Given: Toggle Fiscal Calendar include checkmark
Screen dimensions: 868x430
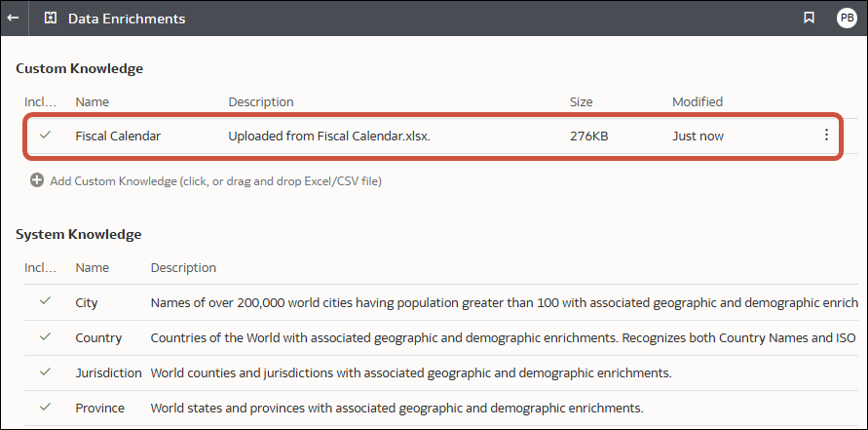Looking at the screenshot, I should click(x=45, y=136).
